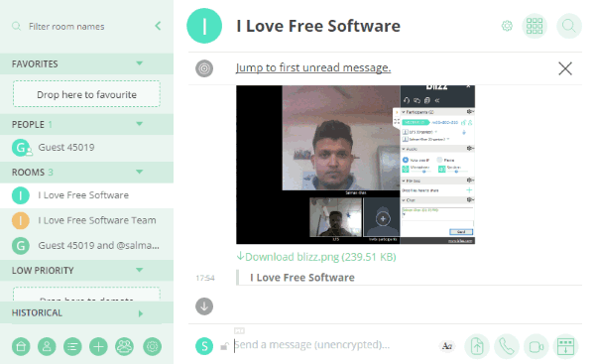
Task: Collapse the PEOPLE section
Action: pos(140,124)
